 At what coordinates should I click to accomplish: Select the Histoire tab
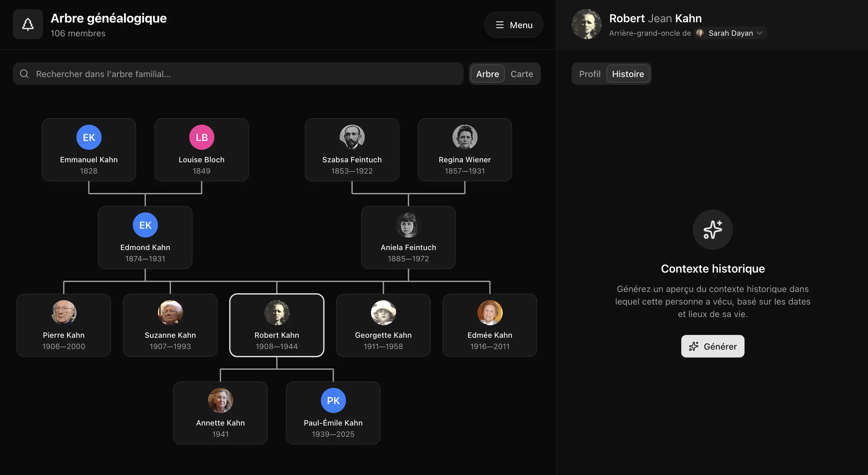pos(628,74)
